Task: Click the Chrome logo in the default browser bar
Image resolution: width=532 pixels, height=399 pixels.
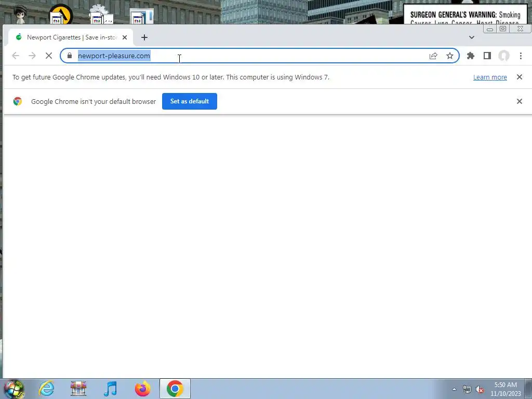Action: click(18, 101)
